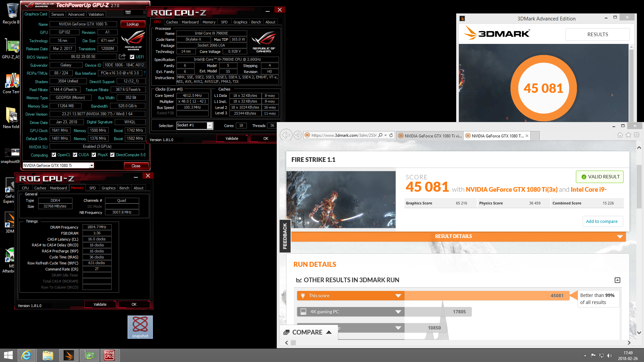Expand Result Details bar arrow
644x362 pixels.
click(620, 237)
